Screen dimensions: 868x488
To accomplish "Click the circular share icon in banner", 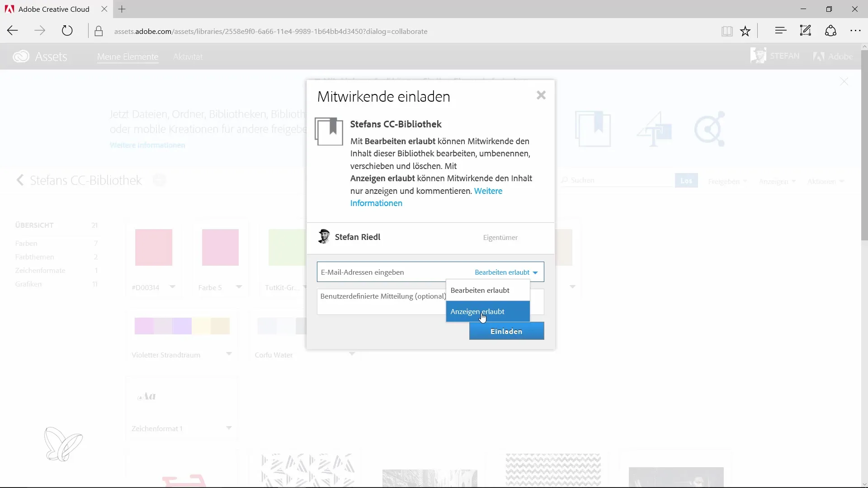I will coord(709,129).
